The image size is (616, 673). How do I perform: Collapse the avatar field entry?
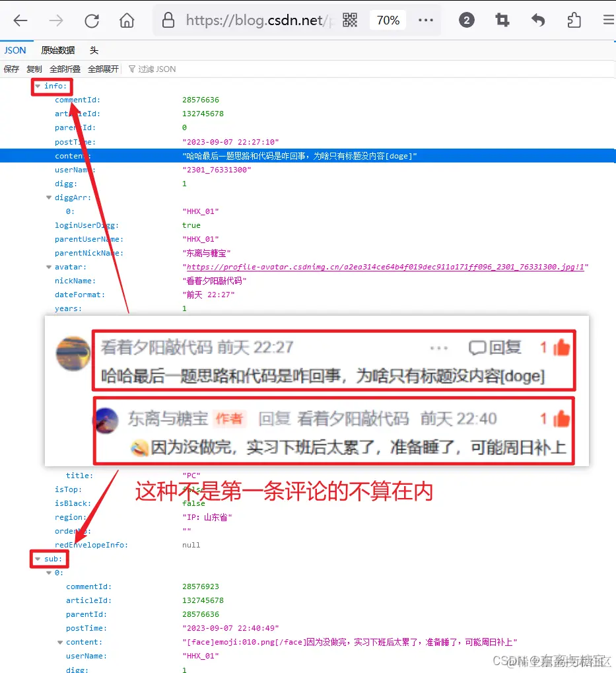[x=49, y=267]
